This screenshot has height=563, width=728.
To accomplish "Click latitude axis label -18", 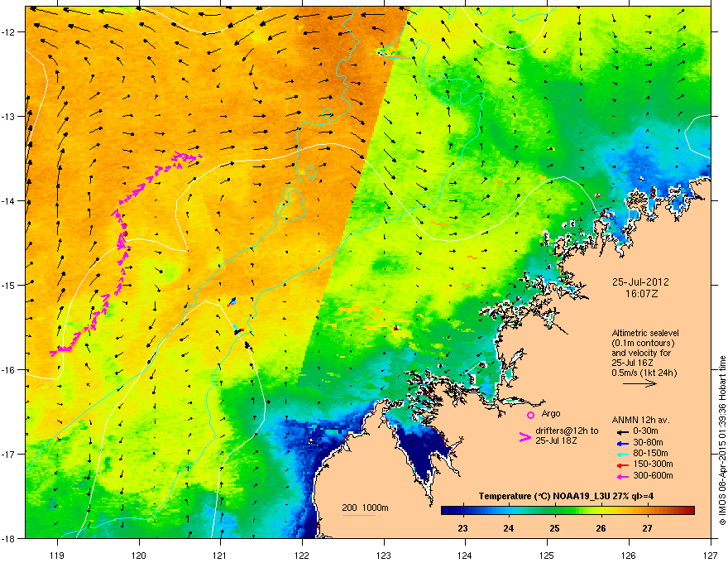I will tap(9, 538).
